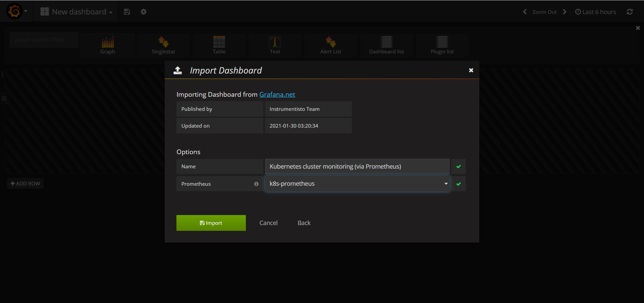The image size is (644, 303).
Task: Add a Text panel
Action: [275, 45]
